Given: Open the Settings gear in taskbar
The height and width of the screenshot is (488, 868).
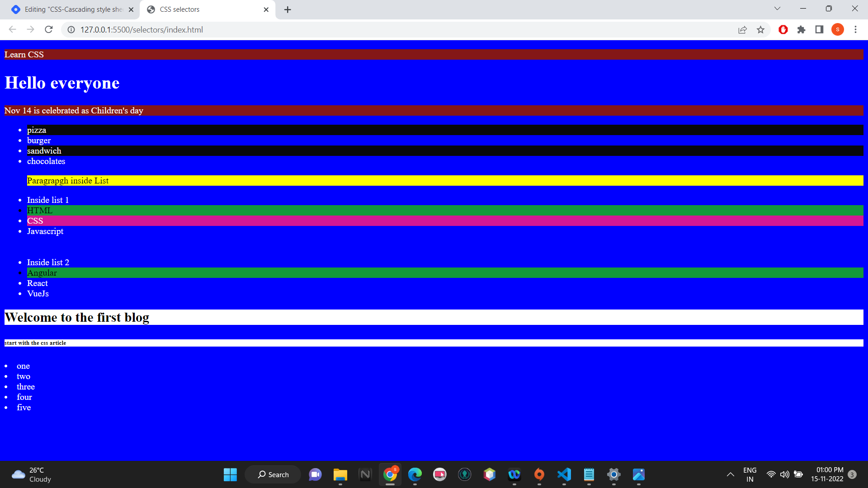Looking at the screenshot, I should coord(613,474).
